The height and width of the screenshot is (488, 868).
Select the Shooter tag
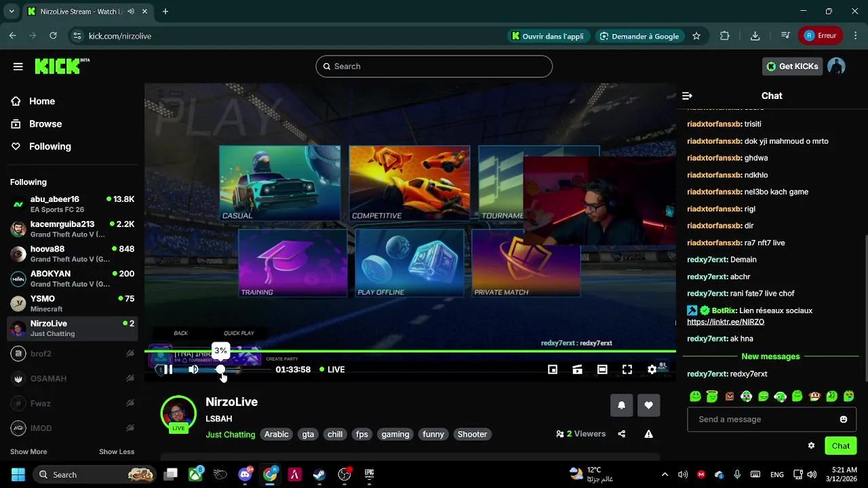tap(472, 434)
